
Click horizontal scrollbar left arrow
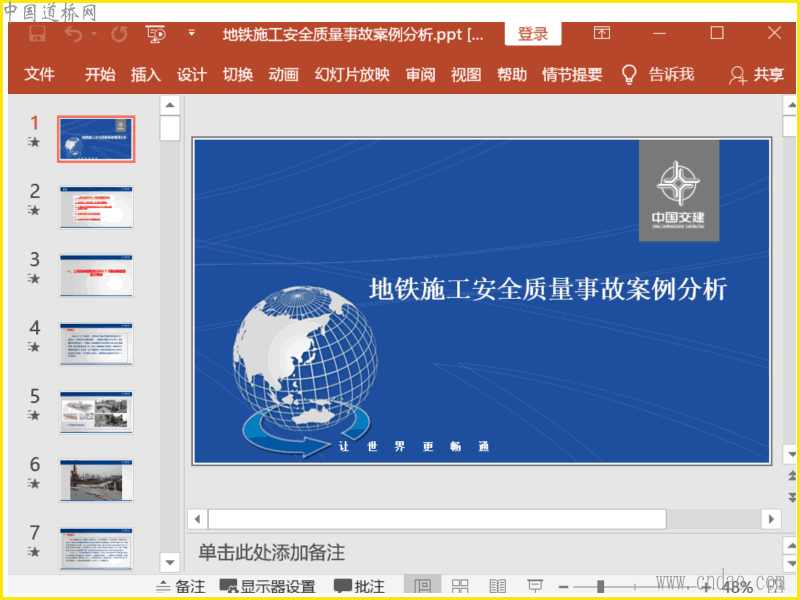click(197, 520)
